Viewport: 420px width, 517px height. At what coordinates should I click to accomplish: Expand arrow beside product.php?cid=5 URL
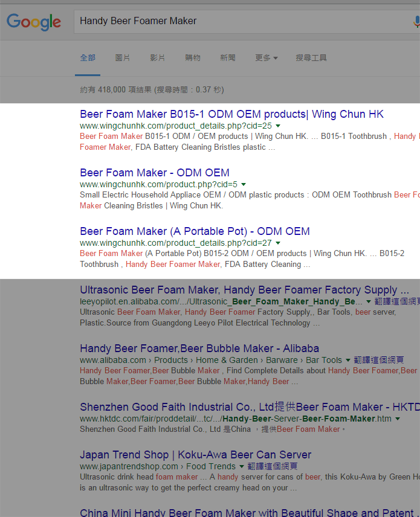244,185
